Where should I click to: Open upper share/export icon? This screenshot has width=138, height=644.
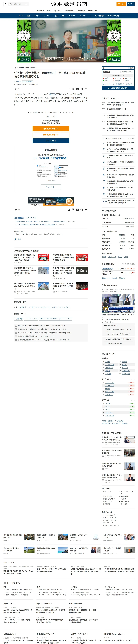pos(86,89)
